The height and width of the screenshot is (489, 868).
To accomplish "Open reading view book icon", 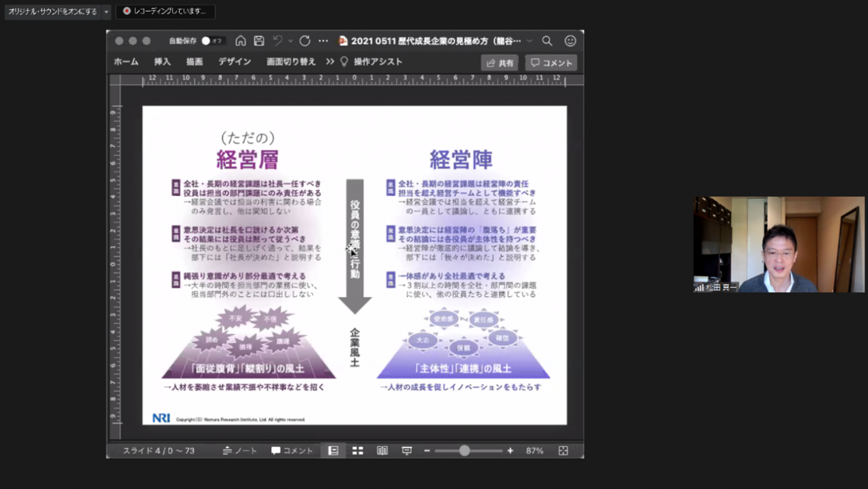I will click(382, 451).
